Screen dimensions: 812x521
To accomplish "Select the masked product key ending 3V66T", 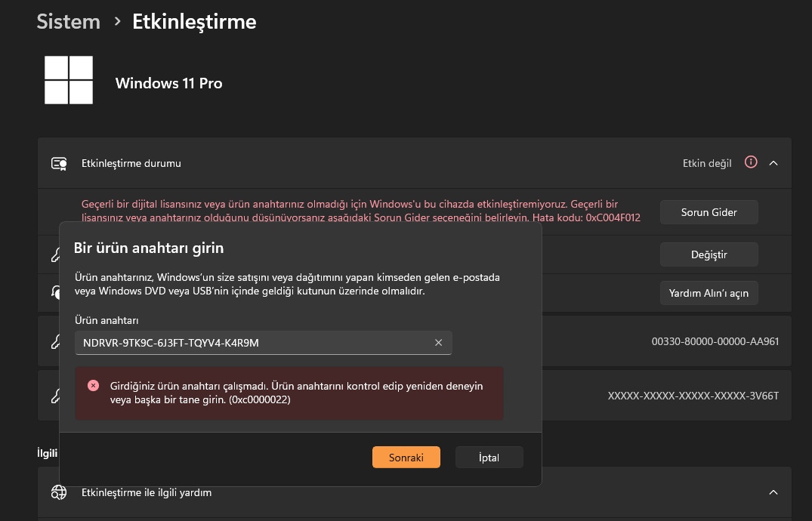I will pyautogui.click(x=693, y=396).
